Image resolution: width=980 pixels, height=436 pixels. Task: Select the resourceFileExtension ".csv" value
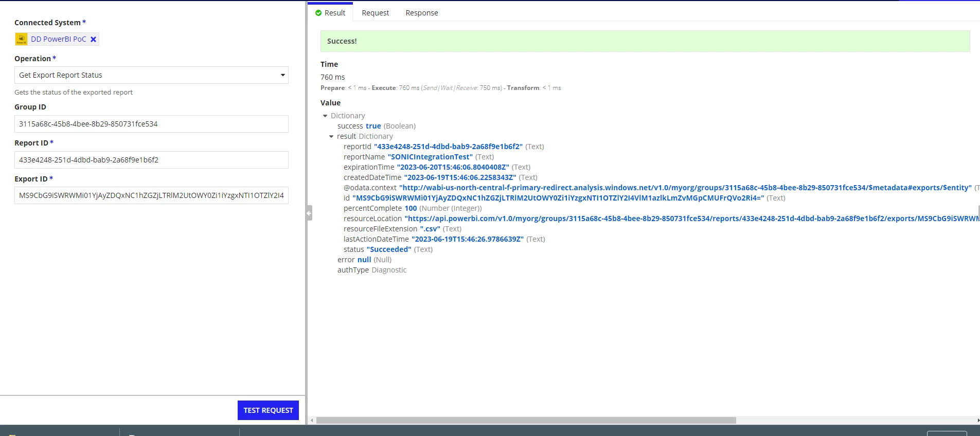[x=430, y=229]
